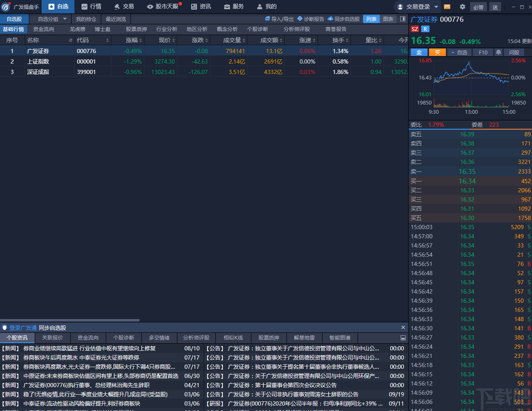Switch to 最近浏览 tab

point(116,19)
